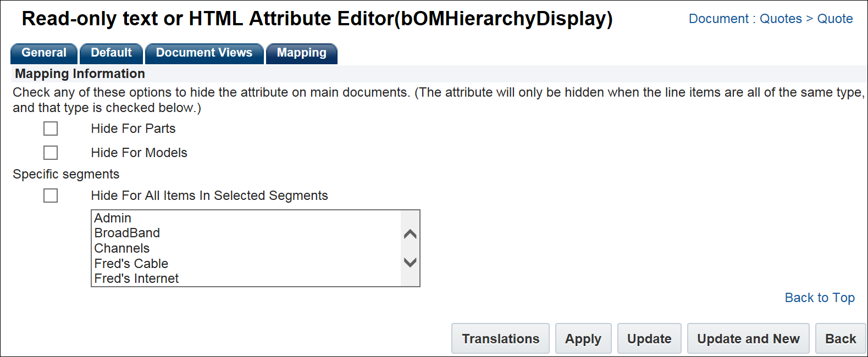
Task: Switch to the Default tab
Action: click(x=111, y=53)
